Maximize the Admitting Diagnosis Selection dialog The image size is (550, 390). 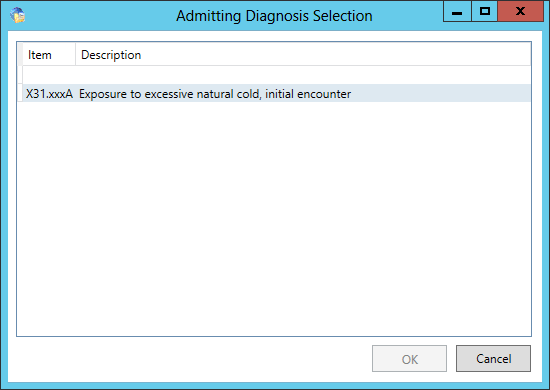click(484, 12)
